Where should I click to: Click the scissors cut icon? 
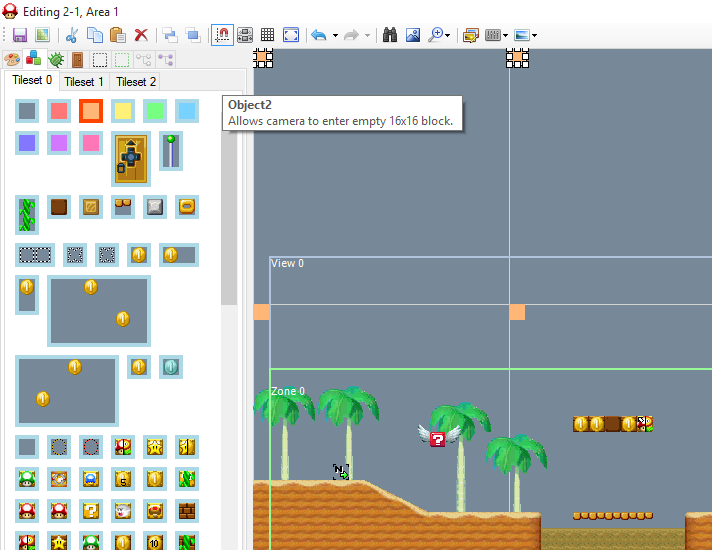pyautogui.click(x=73, y=35)
